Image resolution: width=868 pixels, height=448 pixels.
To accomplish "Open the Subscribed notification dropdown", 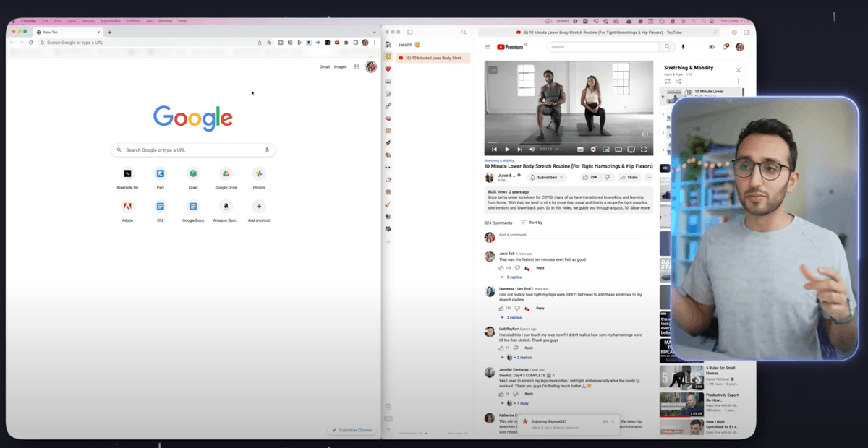I will (548, 177).
